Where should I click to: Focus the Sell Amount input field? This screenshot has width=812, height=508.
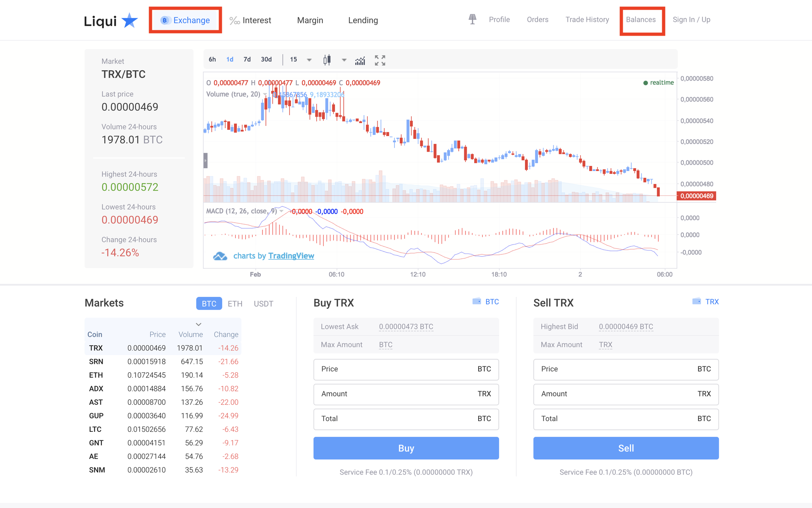tap(626, 394)
